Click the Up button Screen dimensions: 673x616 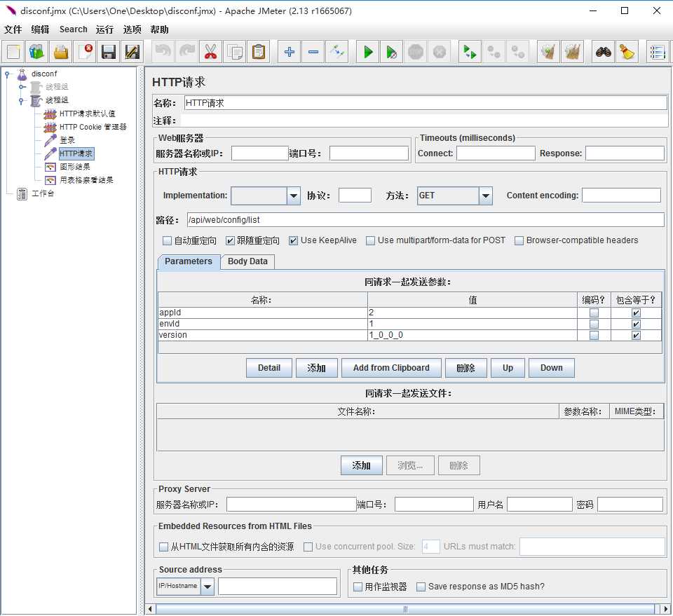[x=508, y=368]
